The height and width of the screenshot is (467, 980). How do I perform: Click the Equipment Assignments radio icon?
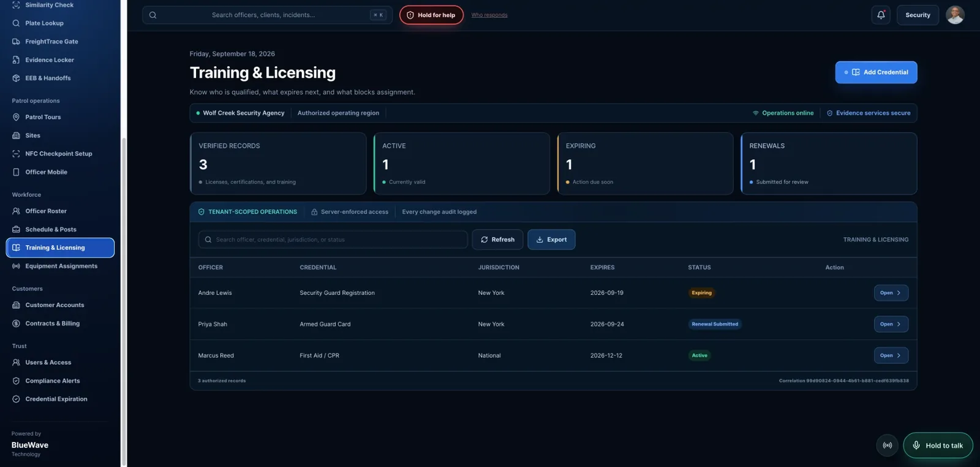point(16,266)
